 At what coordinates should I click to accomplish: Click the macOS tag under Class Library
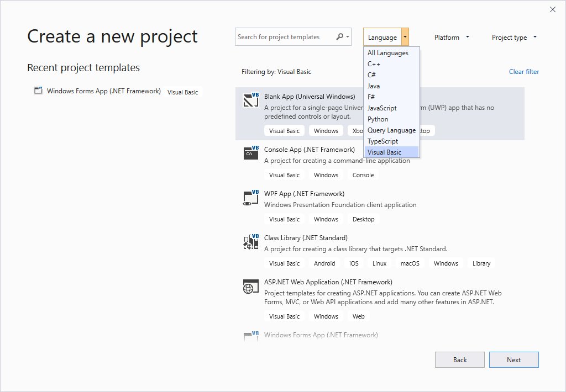(410, 263)
